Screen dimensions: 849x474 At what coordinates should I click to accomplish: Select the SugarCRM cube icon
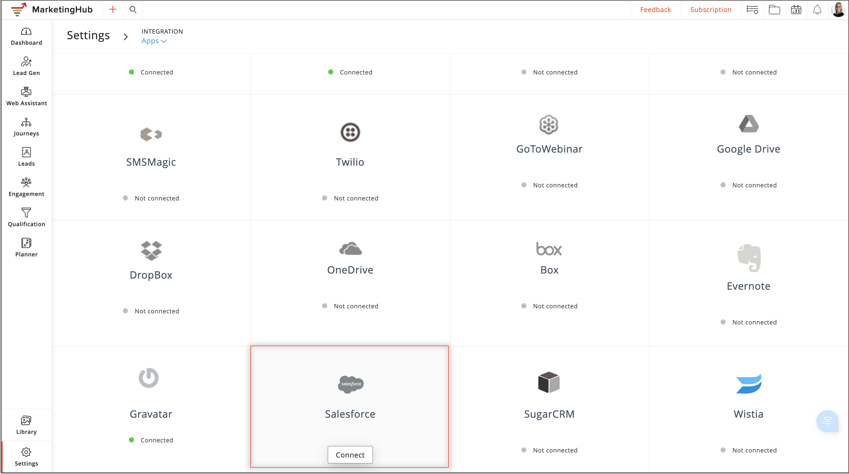[548, 382]
